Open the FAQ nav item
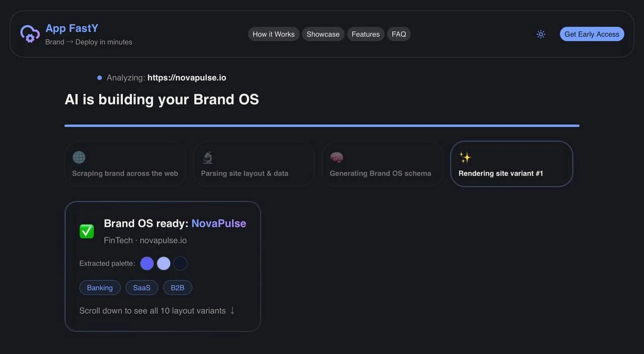644x354 pixels. [399, 34]
